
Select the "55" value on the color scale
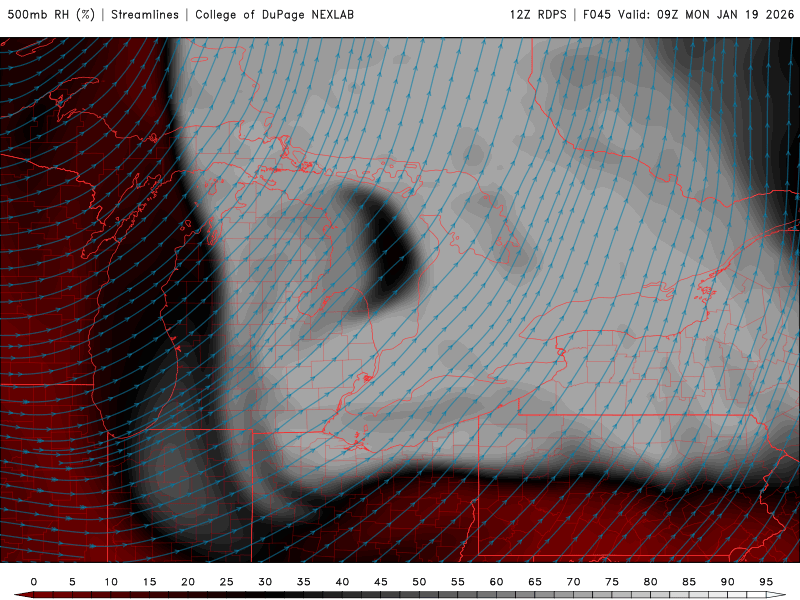[458, 582]
